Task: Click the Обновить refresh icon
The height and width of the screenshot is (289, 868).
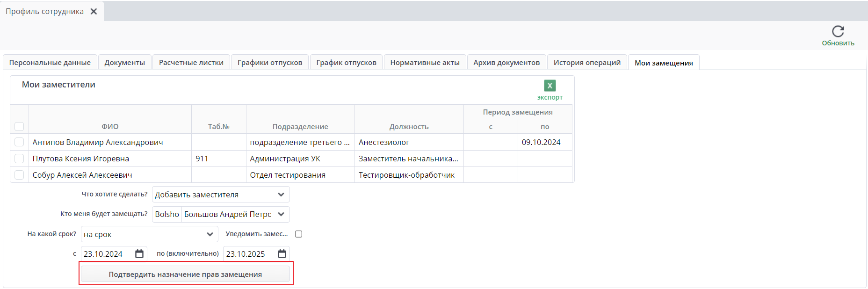Action: 838,31
